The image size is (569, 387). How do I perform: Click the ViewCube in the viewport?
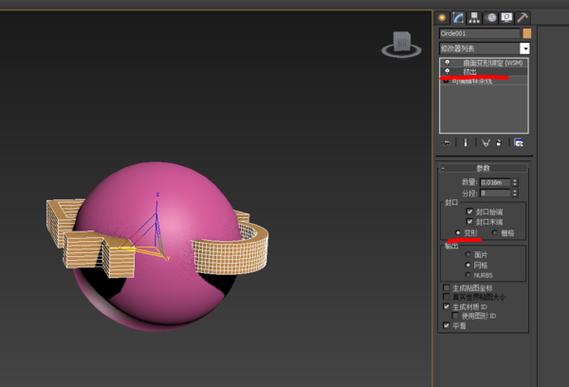point(402,41)
